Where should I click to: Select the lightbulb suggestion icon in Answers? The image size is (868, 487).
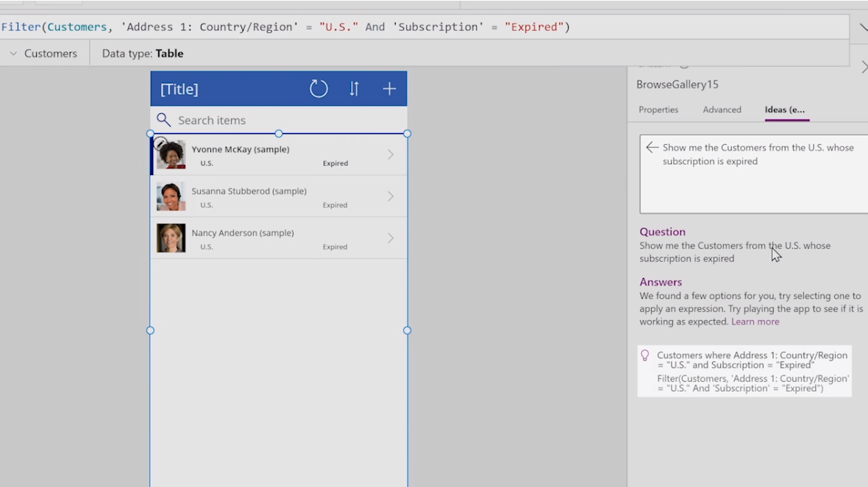[645, 355]
